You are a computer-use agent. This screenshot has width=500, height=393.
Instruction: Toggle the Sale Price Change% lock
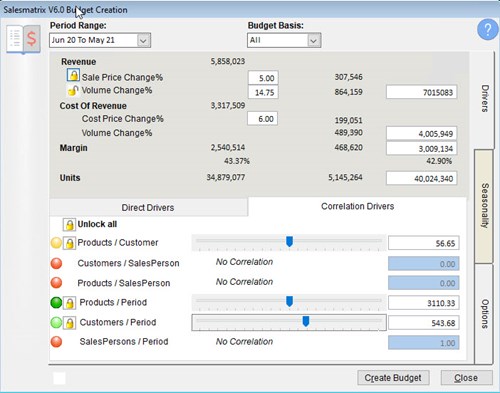(x=73, y=75)
